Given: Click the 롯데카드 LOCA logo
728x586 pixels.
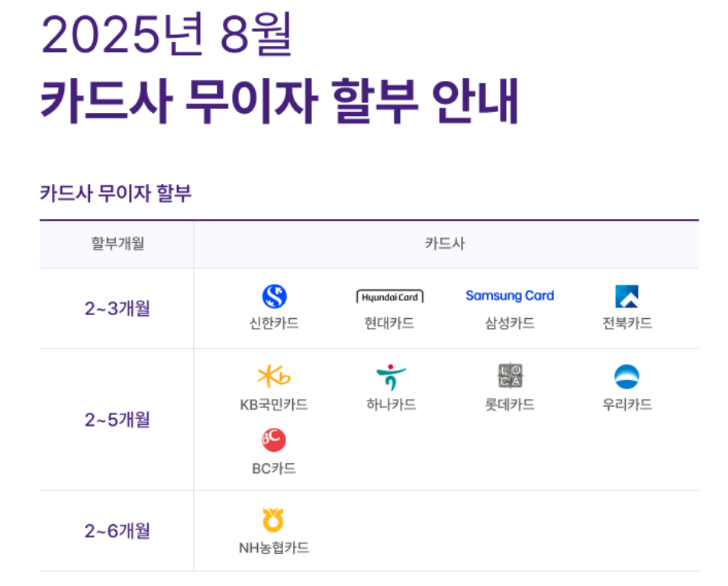Looking at the screenshot, I should (511, 375).
